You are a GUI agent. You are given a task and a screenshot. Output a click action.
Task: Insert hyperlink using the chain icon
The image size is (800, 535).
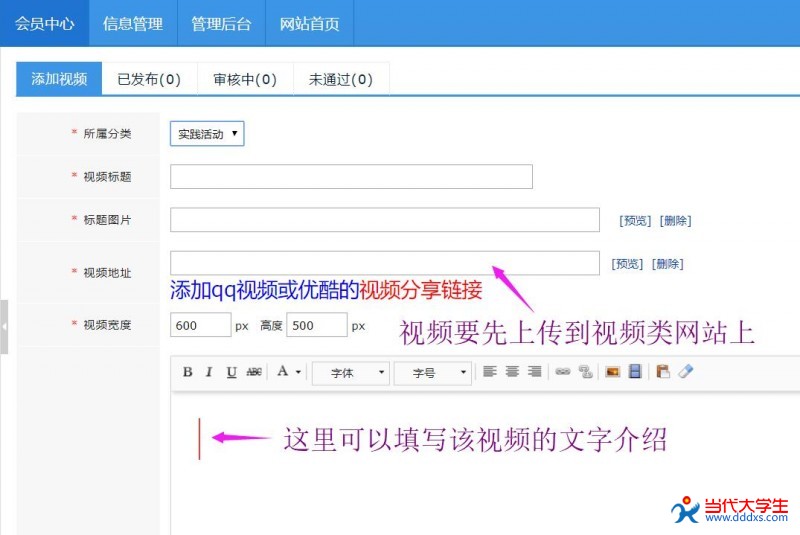pyautogui.click(x=563, y=371)
